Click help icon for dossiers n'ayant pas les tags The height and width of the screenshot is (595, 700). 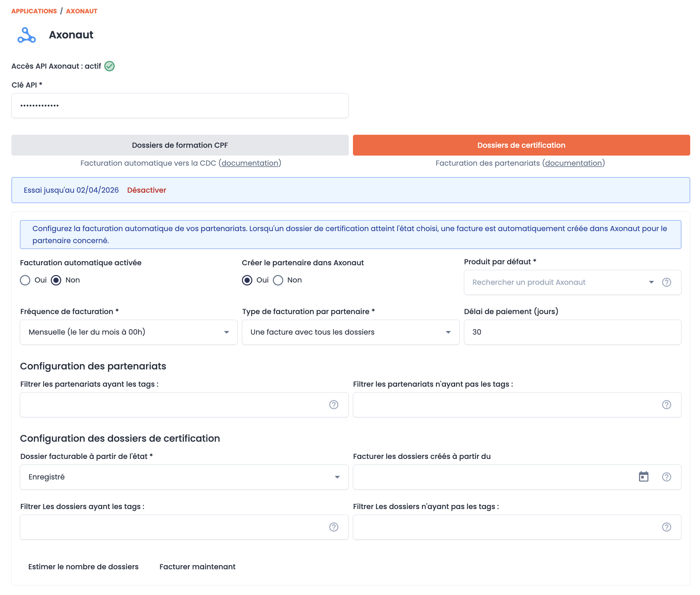click(666, 527)
